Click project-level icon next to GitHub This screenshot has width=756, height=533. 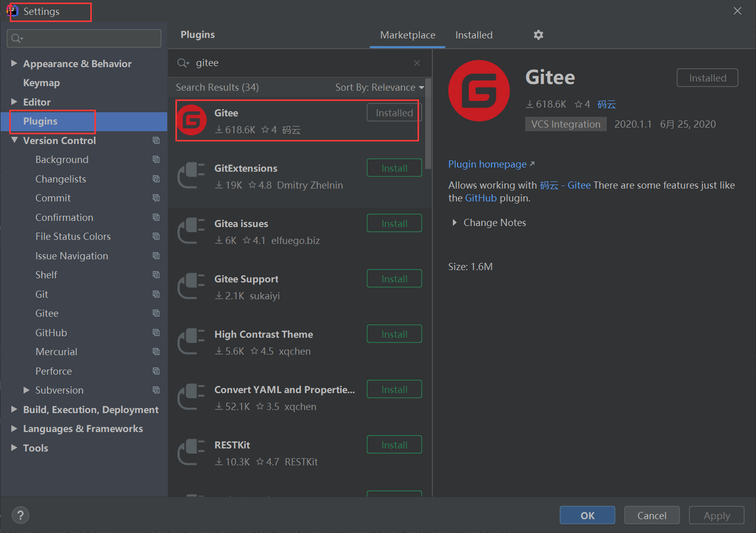pos(156,333)
